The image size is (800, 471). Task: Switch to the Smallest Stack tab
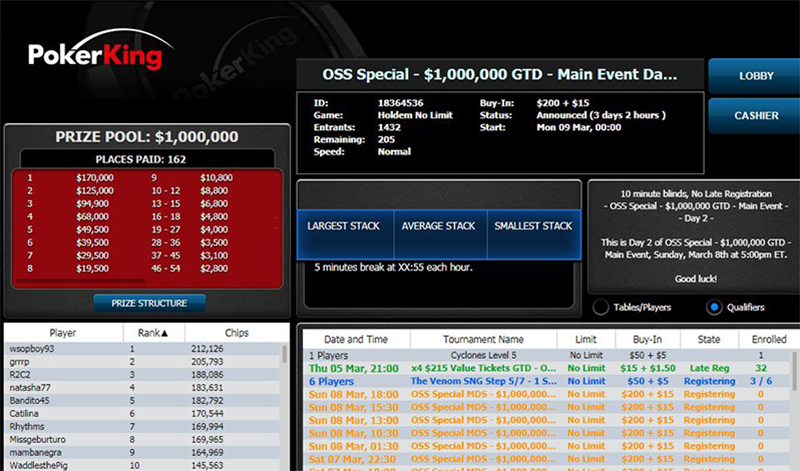(x=535, y=226)
